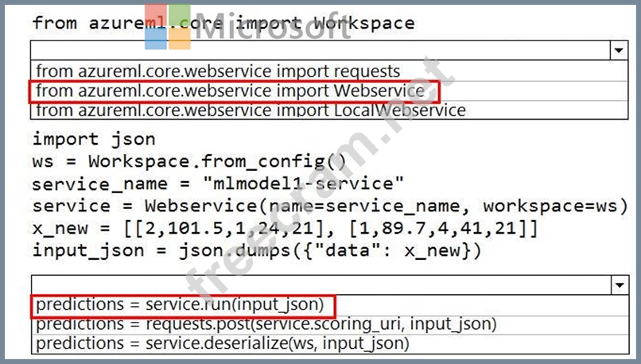Screen dimensions: 641x364
Task: Click the empty predictions selection field
Action: click(318, 285)
